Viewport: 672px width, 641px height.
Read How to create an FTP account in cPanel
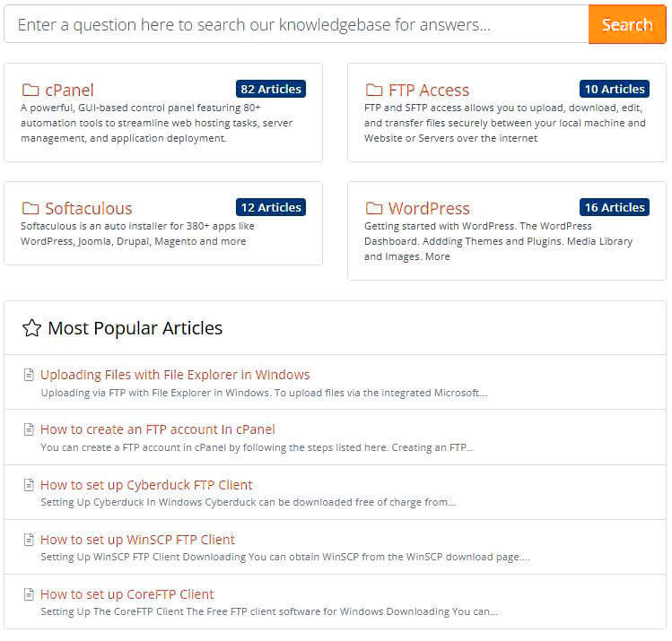[x=158, y=429]
